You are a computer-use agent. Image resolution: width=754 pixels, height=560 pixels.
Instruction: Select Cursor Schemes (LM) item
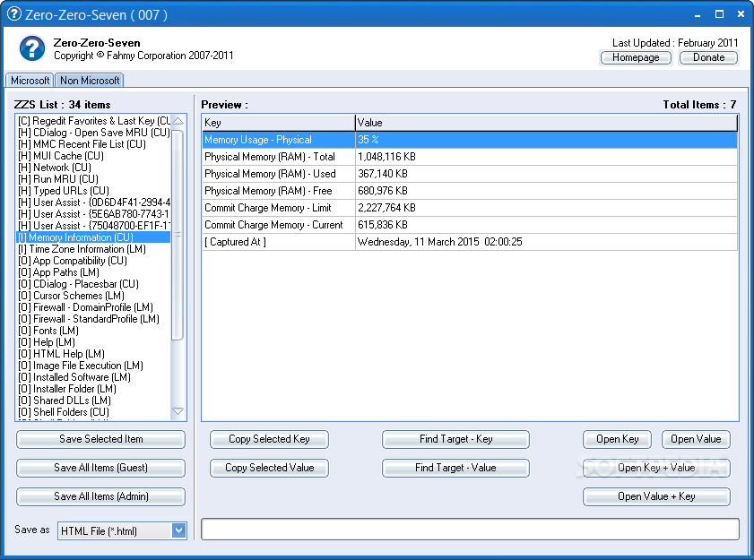point(94,296)
